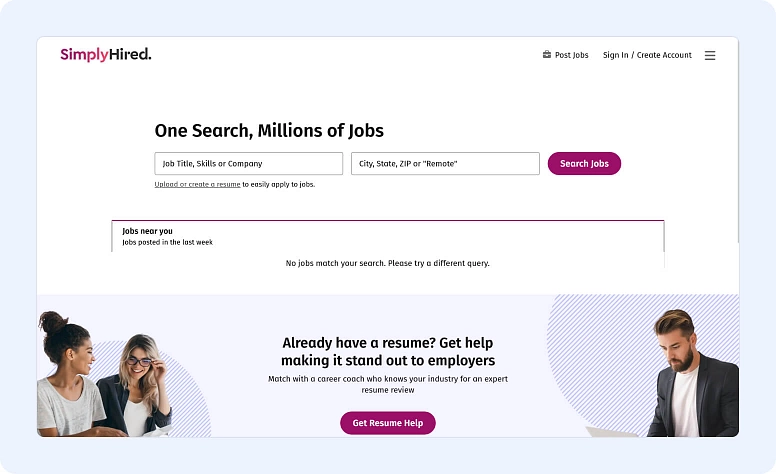Click the Match with a career coach text
The image size is (776, 474).
coord(388,385)
